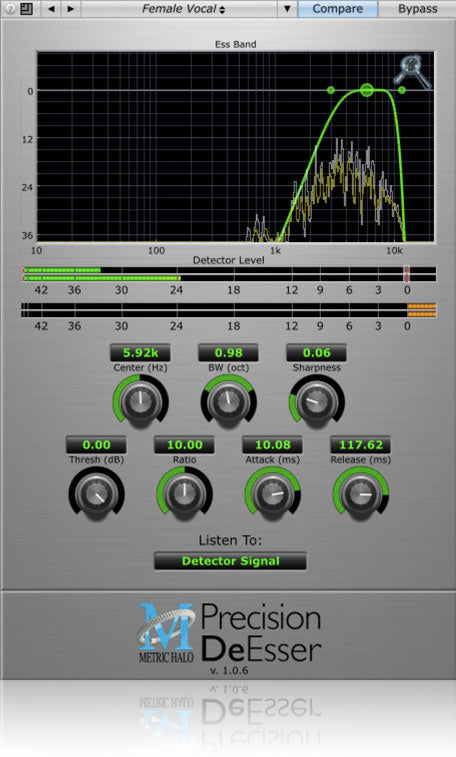Click the Sharpness knob

(317, 402)
